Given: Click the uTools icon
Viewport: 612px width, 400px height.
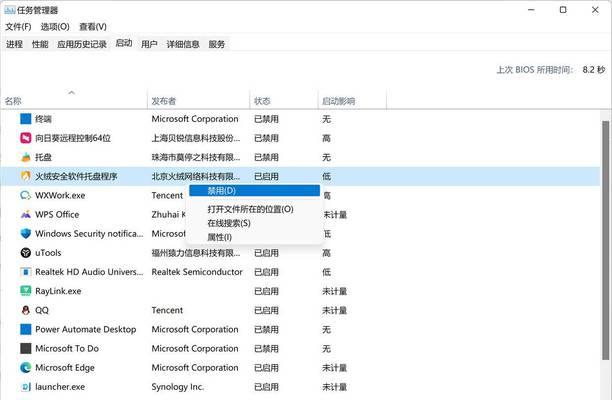Looking at the screenshot, I should (x=26, y=253).
